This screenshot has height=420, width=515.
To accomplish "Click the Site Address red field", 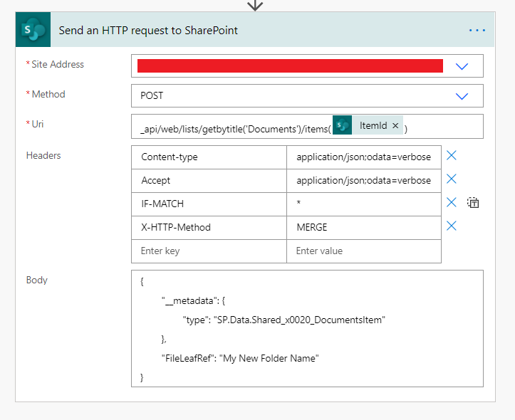I will [290, 65].
